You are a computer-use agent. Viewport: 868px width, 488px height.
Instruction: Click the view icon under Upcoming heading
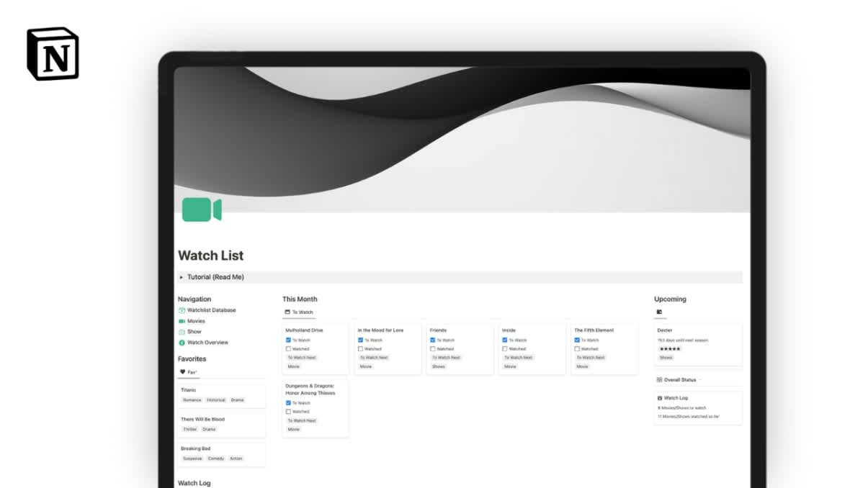click(659, 312)
